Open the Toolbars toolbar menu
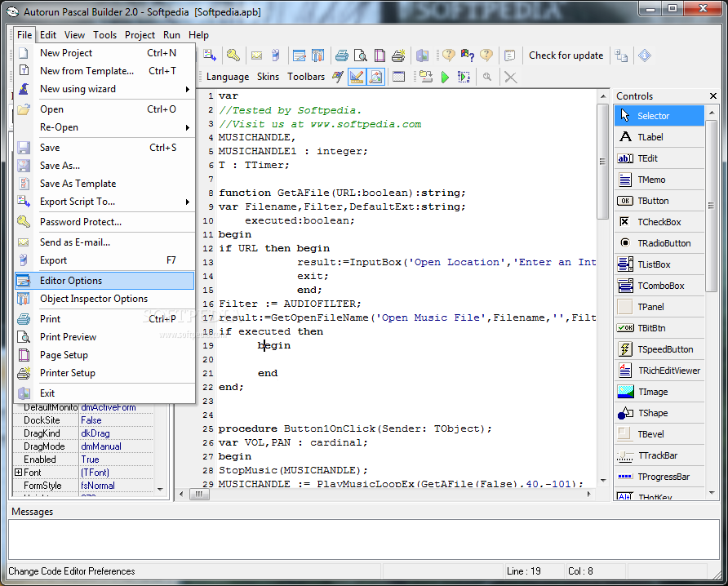This screenshot has width=728, height=586. 306,77
